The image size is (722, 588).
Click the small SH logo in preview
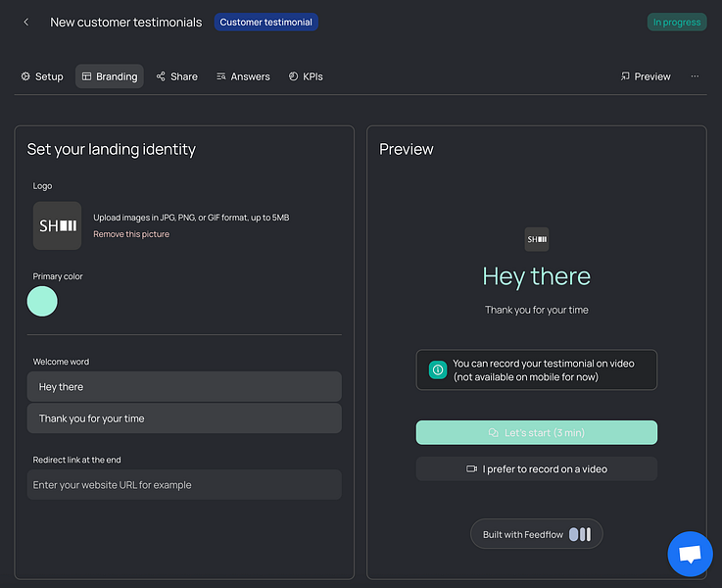tap(537, 239)
